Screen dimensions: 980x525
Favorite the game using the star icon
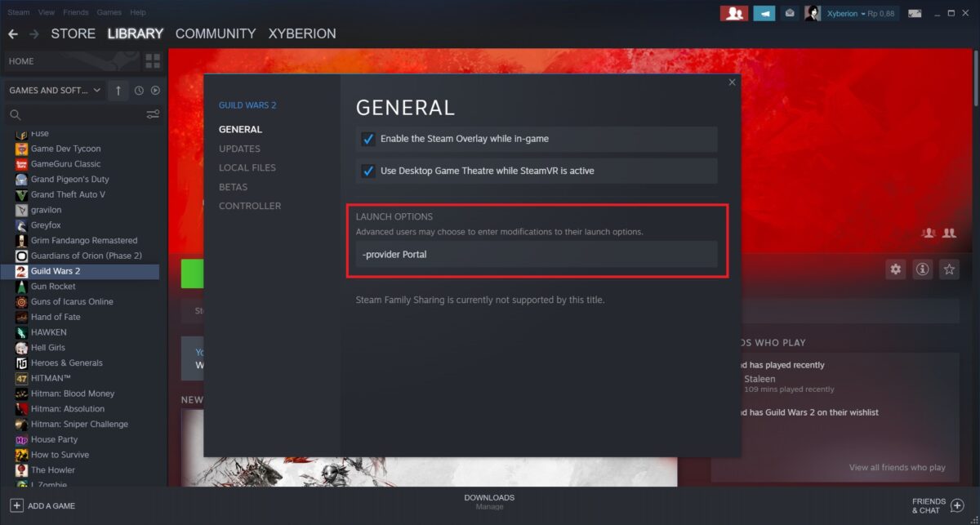point(949,269)
